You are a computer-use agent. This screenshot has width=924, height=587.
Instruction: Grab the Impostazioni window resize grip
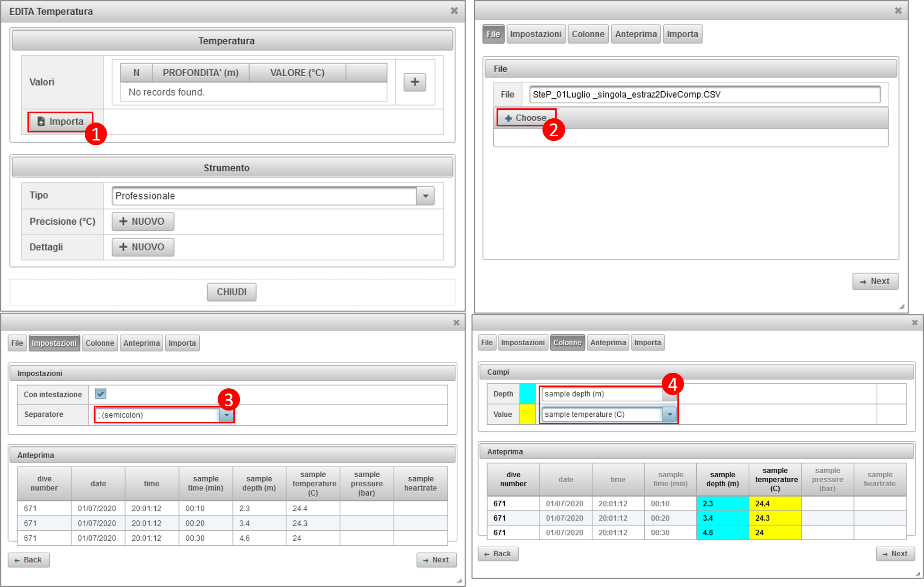click(459, 581)
